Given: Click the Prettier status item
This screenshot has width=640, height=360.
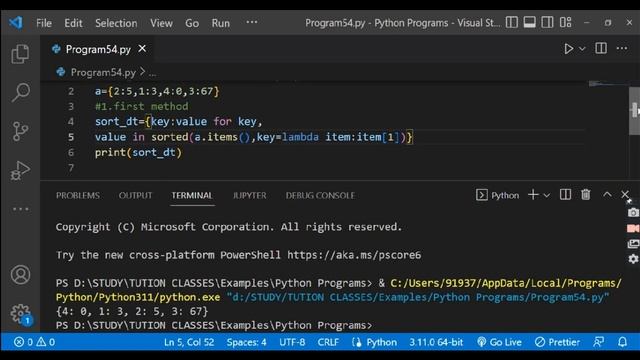Looking at the screenshot, I should [x=557, y=342].
